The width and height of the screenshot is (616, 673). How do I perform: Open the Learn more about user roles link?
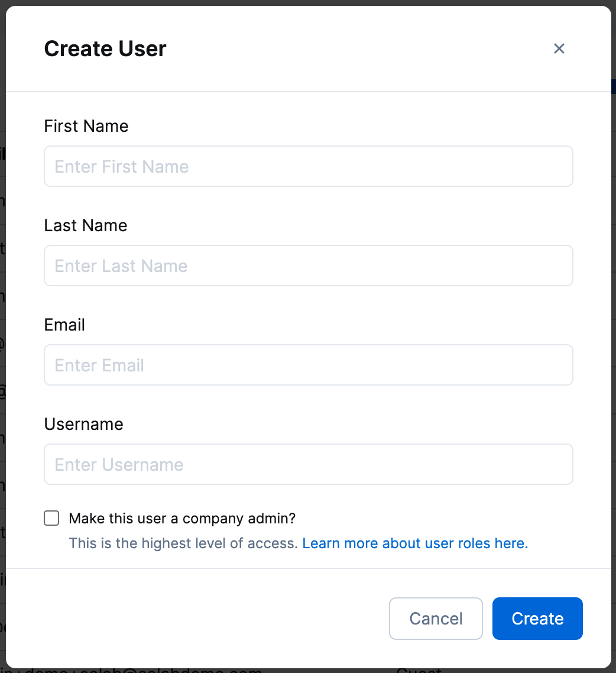[414, 543]
